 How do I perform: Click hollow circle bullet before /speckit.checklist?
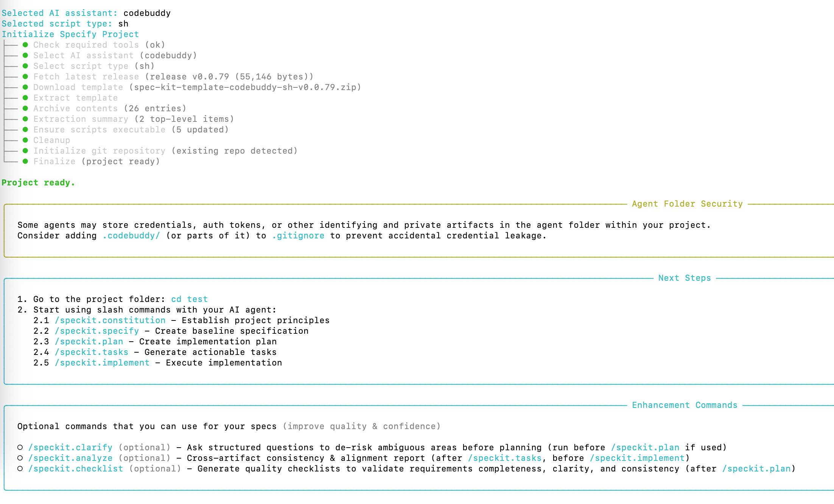20,468
